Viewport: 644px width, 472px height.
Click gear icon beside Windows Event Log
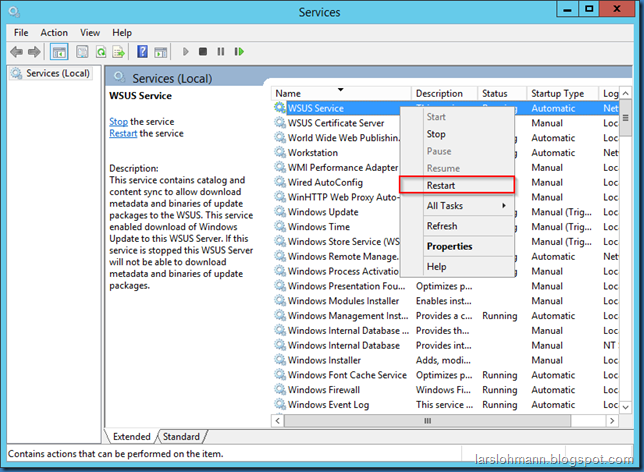[280, 404]
